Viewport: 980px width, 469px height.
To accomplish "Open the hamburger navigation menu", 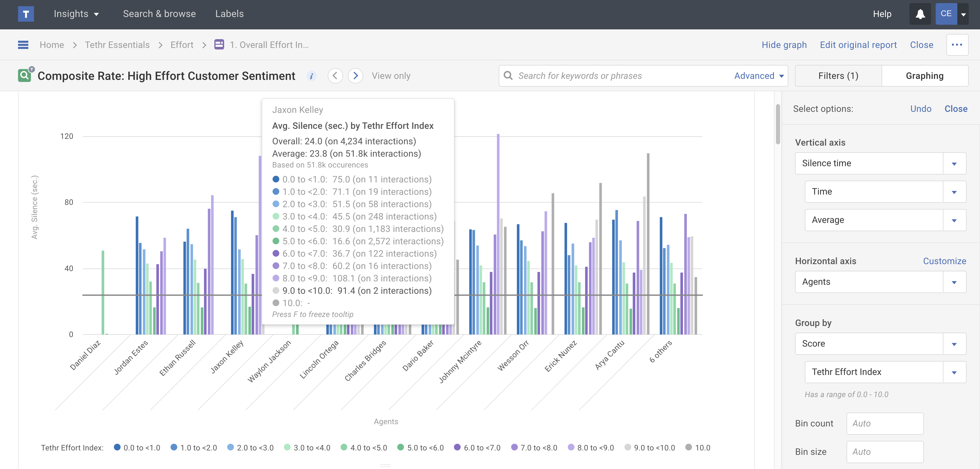I will click(23, 45).
